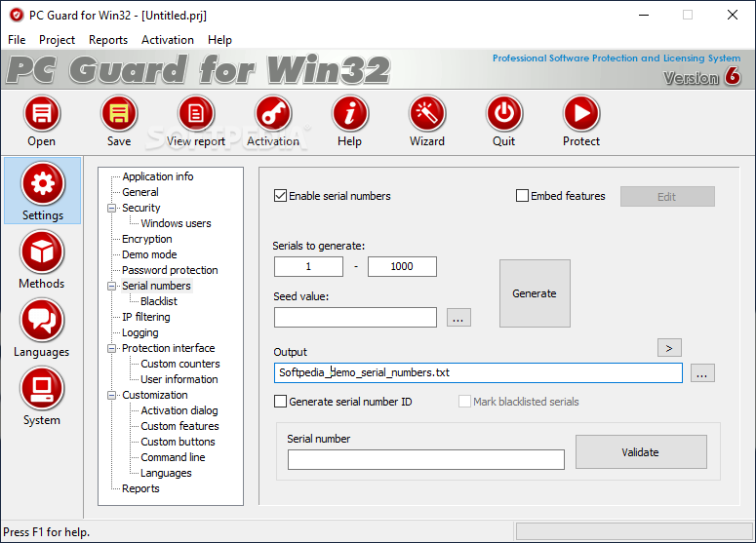This screenshot has width=756, height=543.
Task: Collapse the Serial numbers tree node
Action: (x=112, y=287)
